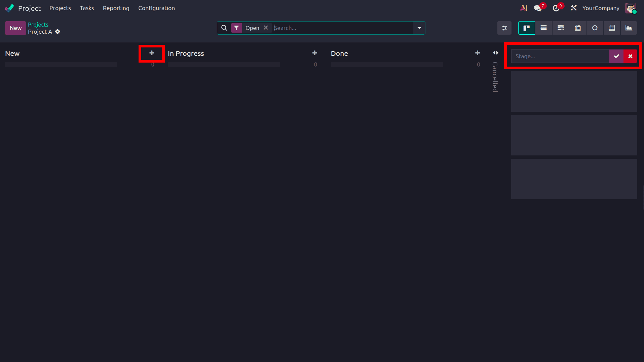
Task: Click the New column progress bar
Action: [x=61, y=65]
